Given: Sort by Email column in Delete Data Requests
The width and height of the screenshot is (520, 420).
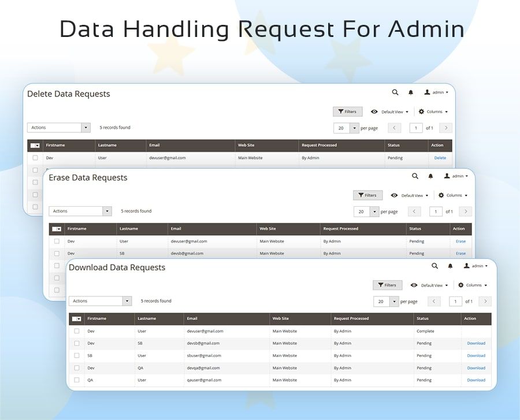Looking at the screenshot, I should pos(154,145).
